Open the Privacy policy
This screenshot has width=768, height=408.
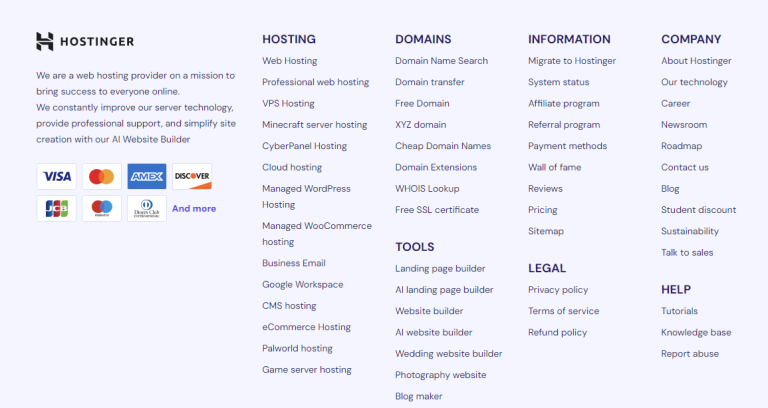(558, 290)
